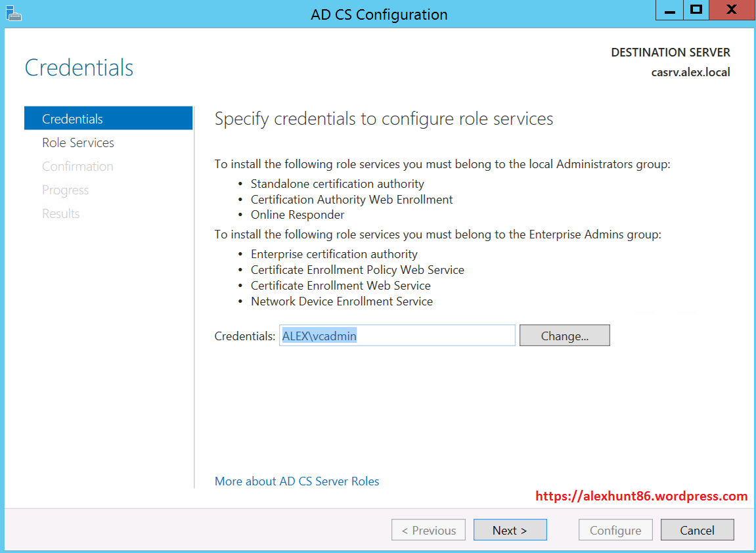Go to the Confirmation step
This screenshot has width=756, height=553.
coord(78,166)
